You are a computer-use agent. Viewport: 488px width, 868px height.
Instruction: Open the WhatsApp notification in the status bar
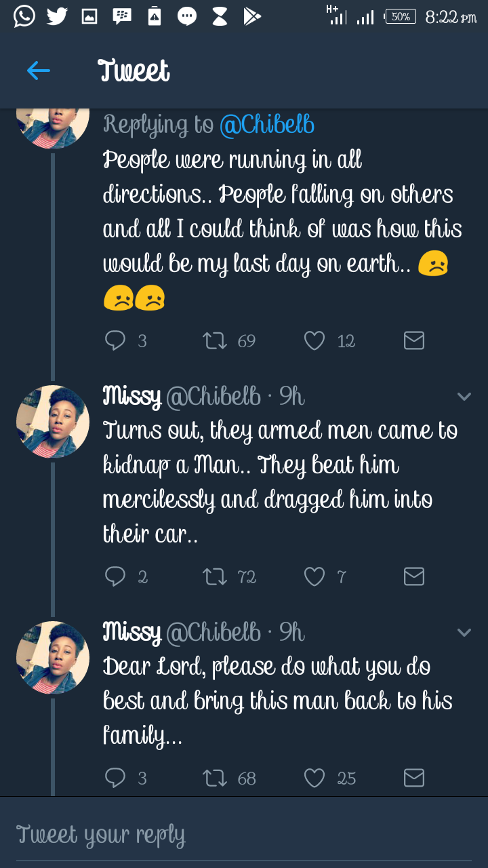click(x=24, y=16)
